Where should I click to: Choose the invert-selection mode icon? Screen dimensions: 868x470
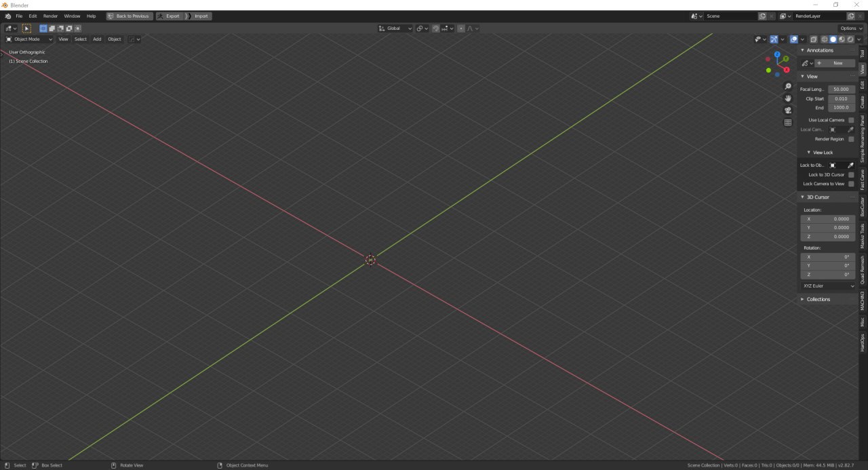69,28
